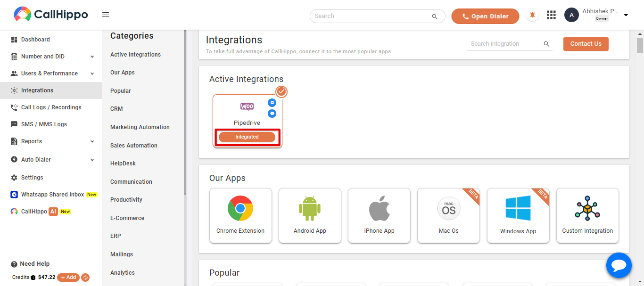
Task: Click the lower blue icon on Pipedrive card
Action: tap(272, 114)
